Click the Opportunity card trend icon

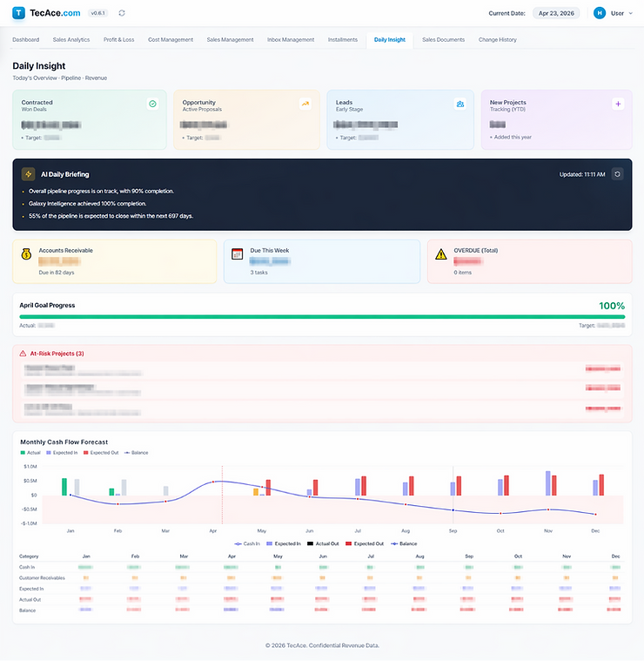(x=305, y=104)
